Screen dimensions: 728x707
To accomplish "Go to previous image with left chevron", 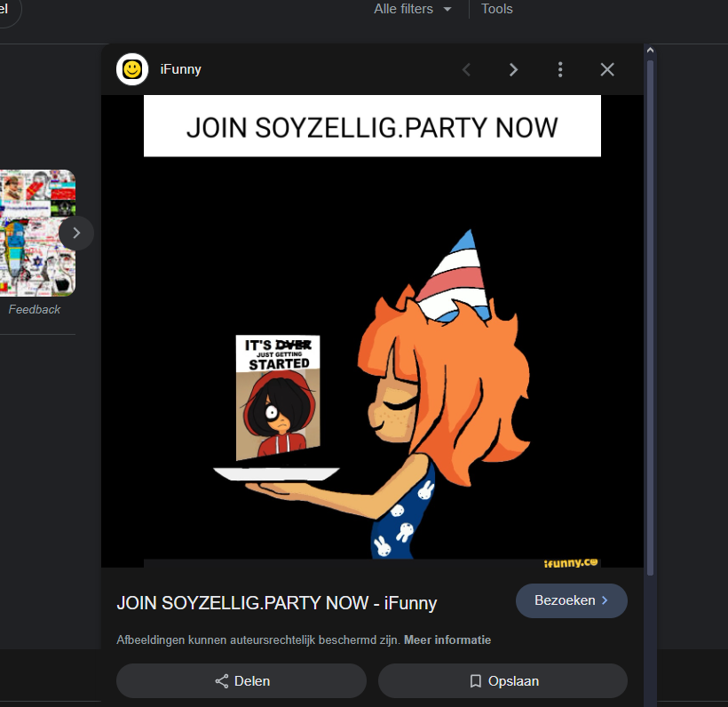I will (x=466, y=69).
